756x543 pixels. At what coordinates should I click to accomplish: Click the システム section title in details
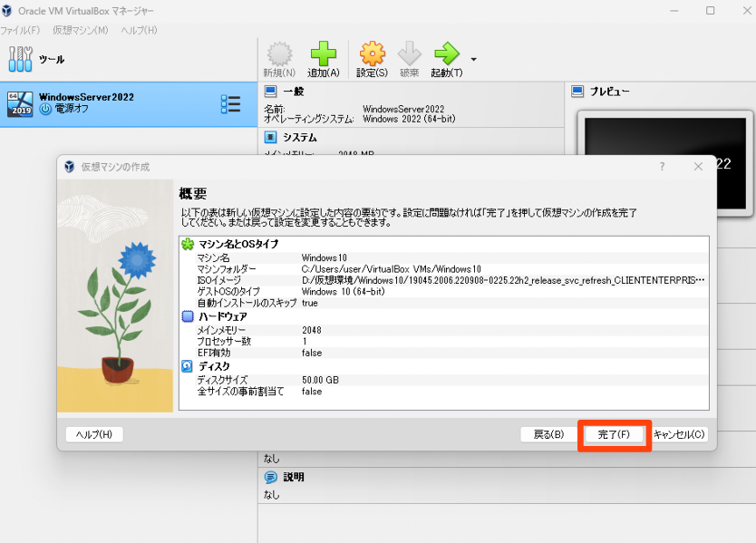tap(300, 138)
